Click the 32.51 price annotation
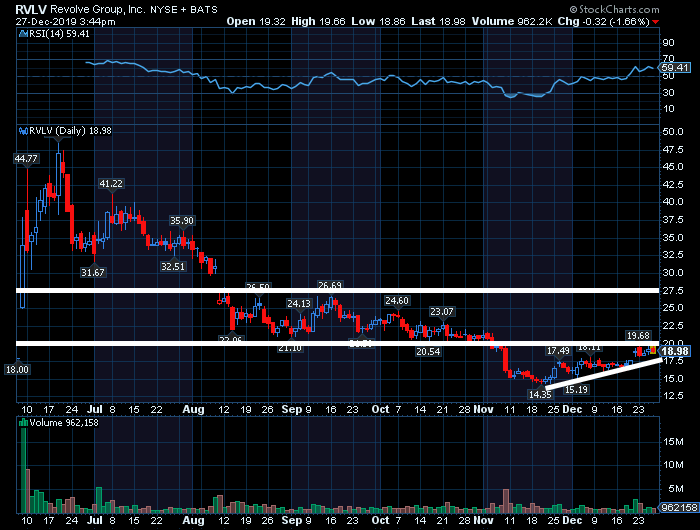This screenshot has height=530, width=700. point(173,267)
